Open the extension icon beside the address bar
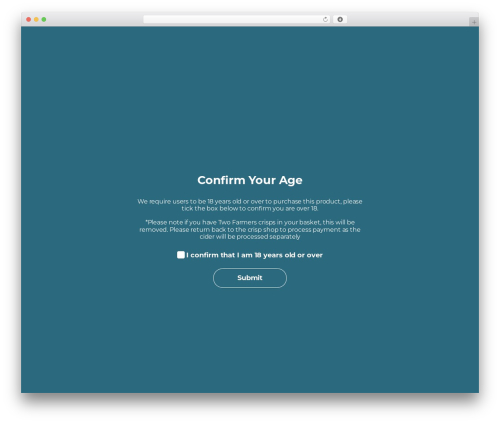Screen dimensions: 500x423 (340, 20)
